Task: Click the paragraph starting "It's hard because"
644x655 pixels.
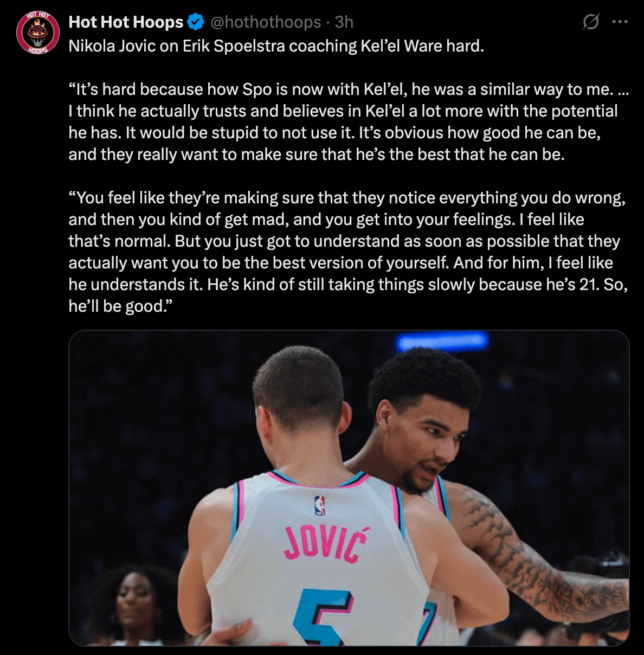Action: click(x=349, y=122)
